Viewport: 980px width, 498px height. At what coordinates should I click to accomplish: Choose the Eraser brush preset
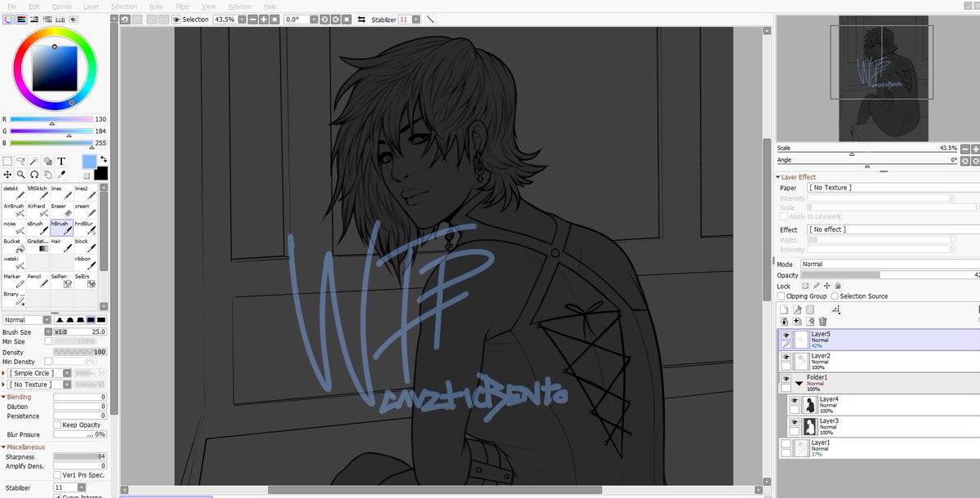point(61,210)
